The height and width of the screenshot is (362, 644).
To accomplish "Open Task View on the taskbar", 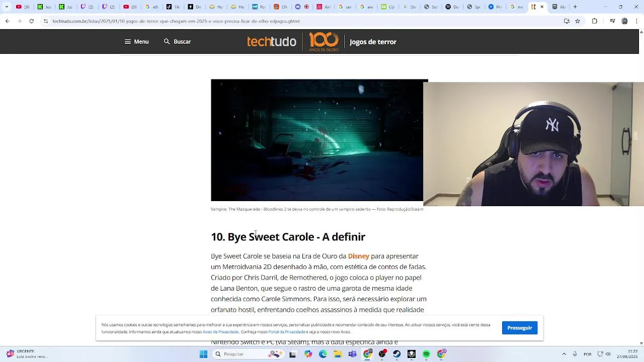I will coord(292,354).
